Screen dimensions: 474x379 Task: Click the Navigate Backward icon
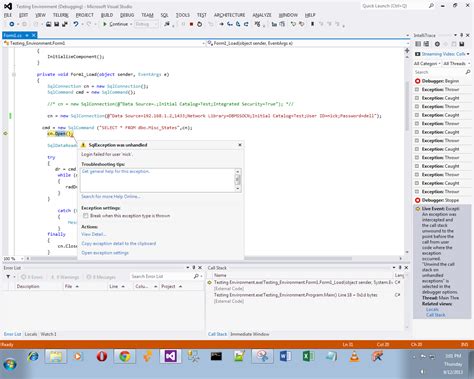tap(12, 24)
